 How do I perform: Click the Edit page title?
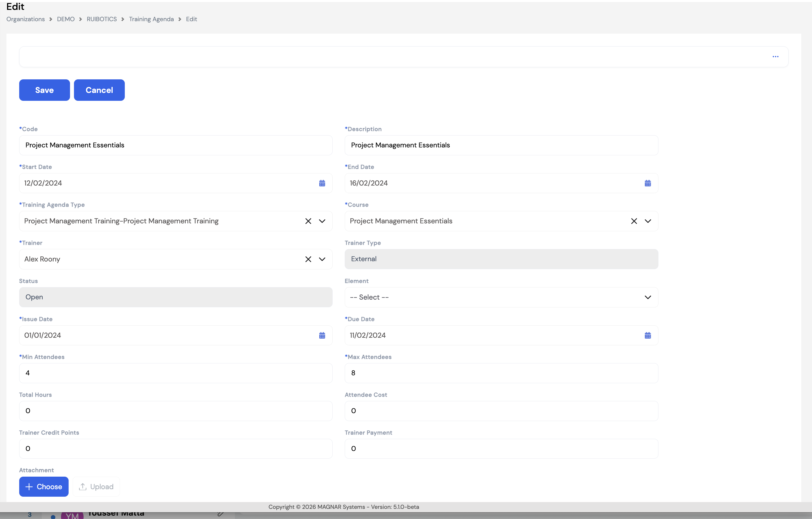pos(15,6)
